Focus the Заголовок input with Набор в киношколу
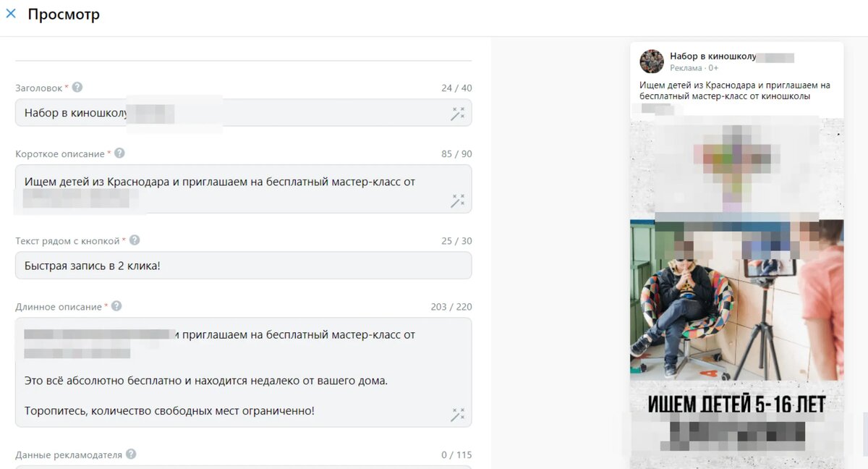This screenshot has width=868, height=469. [243, 112]
